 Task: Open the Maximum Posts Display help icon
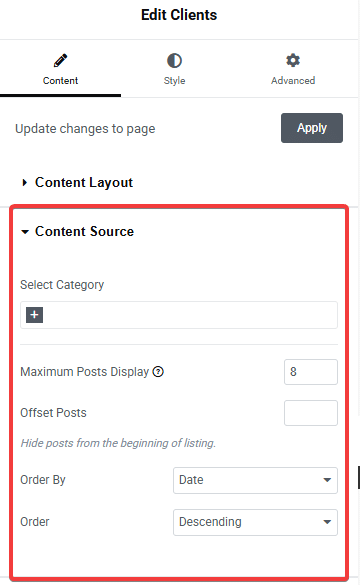click(158, 372)
